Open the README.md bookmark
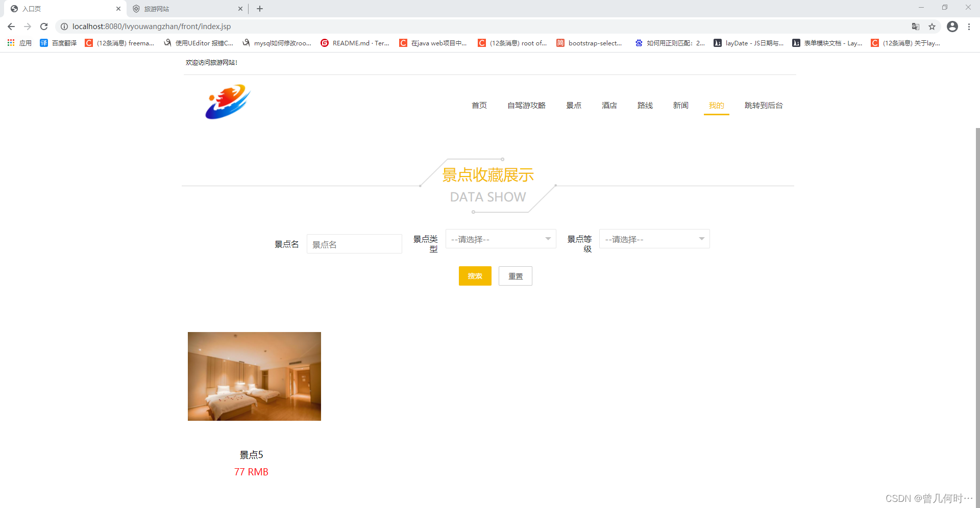 [x=355, y=43]
